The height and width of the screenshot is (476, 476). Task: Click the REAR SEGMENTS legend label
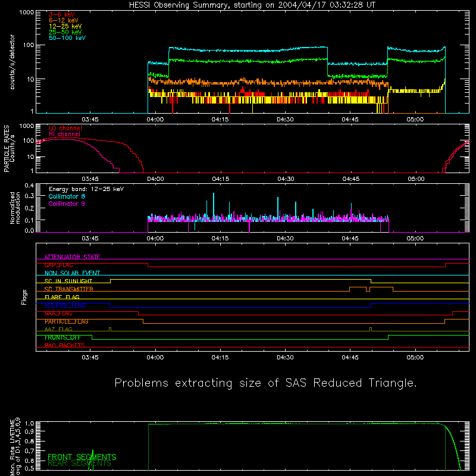coord(80,463)
